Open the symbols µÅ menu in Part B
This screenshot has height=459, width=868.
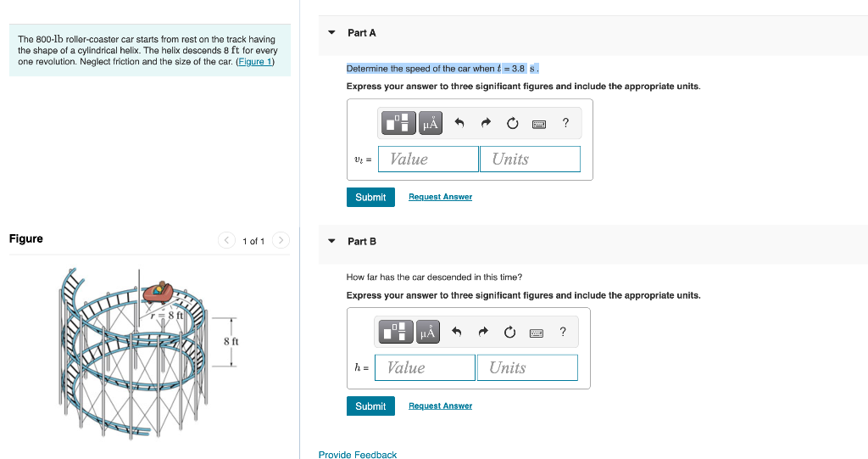click(x=427, y=332)
